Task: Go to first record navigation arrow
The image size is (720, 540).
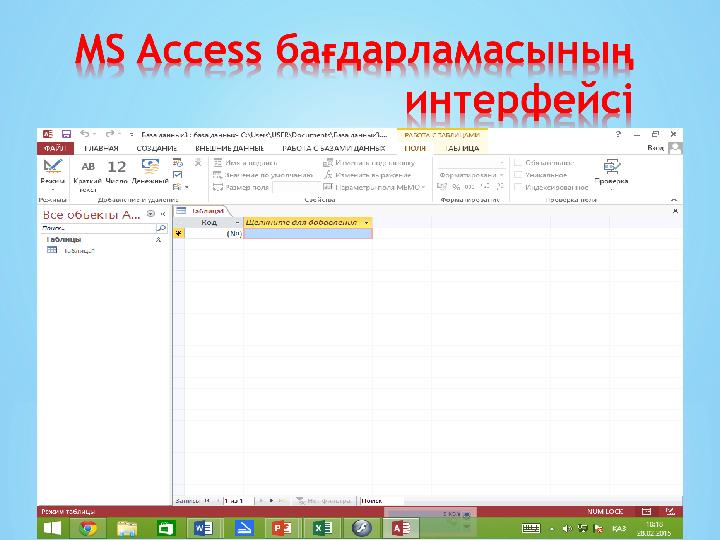Action: tap(207, 501)
